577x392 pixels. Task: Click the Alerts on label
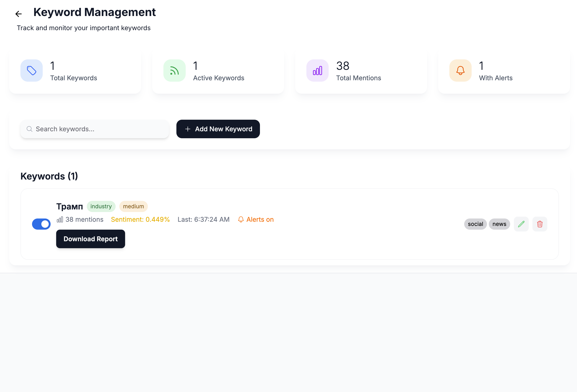[x=260, y=220]
